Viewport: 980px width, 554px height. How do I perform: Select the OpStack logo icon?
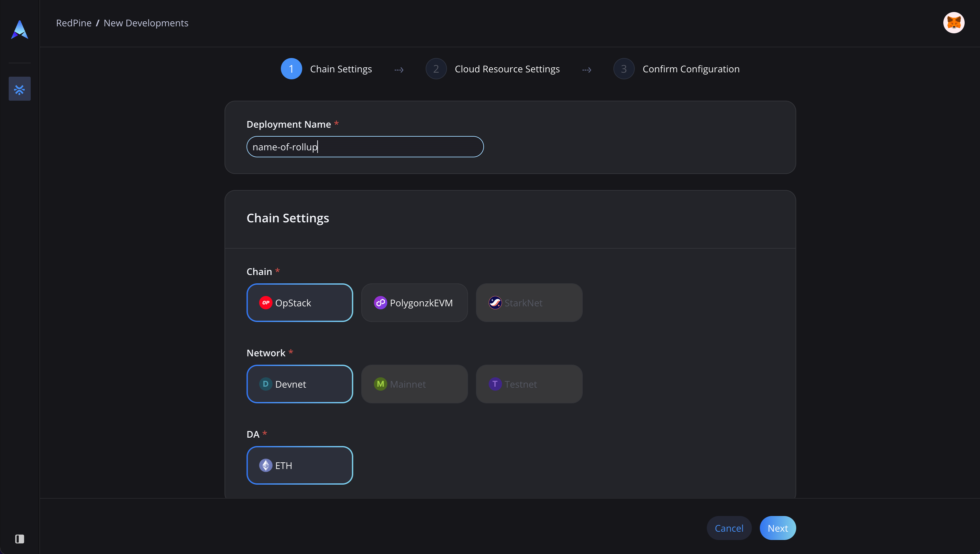[266, 303]
